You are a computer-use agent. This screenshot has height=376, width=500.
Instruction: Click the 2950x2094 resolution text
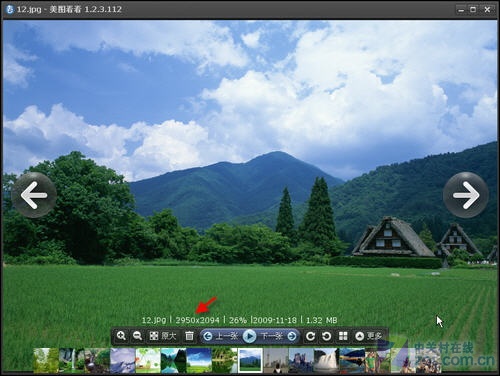coord(197,320)
